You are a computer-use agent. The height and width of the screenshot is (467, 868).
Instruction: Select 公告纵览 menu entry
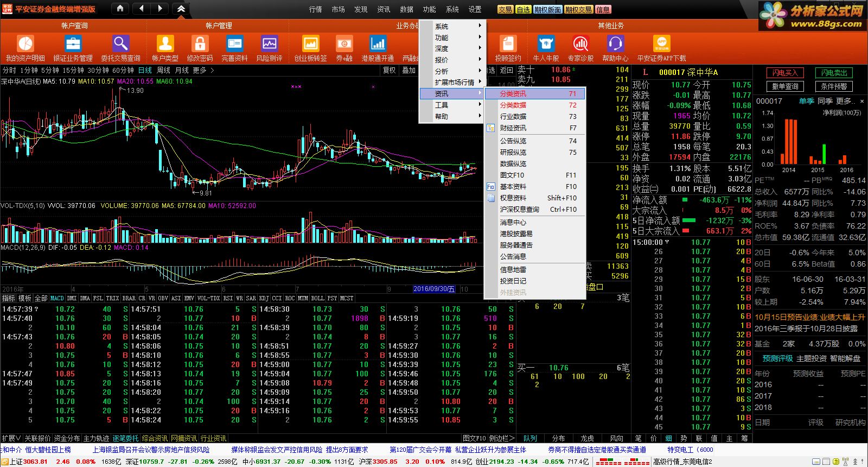(535, 141)
